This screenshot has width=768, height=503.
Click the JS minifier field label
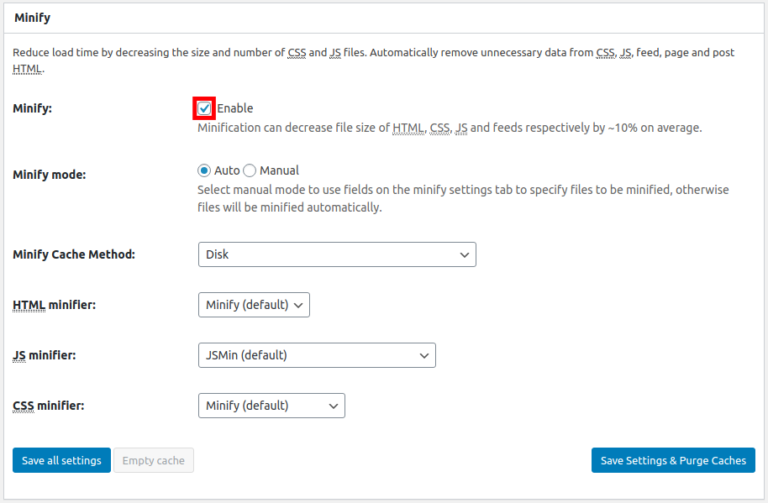[44, 355]
